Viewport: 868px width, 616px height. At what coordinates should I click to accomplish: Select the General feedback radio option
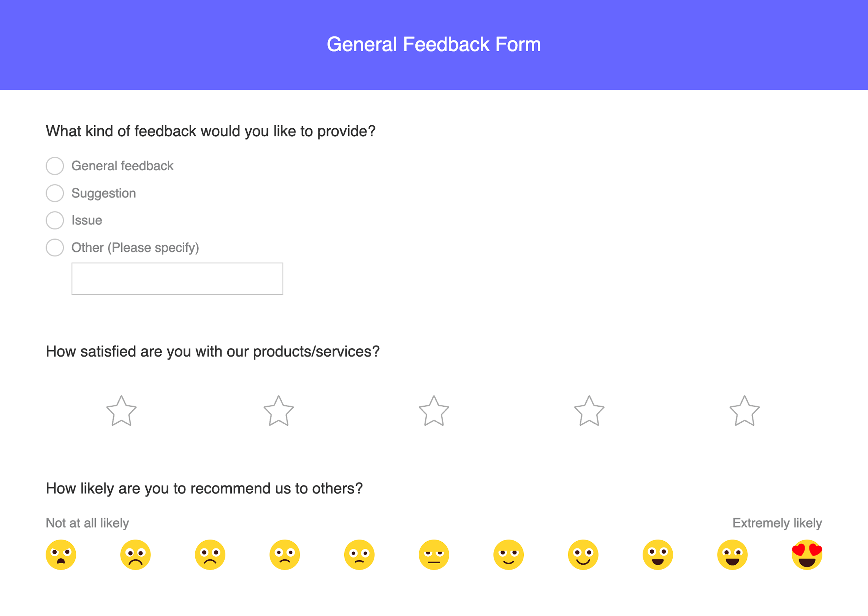point(55,166)
